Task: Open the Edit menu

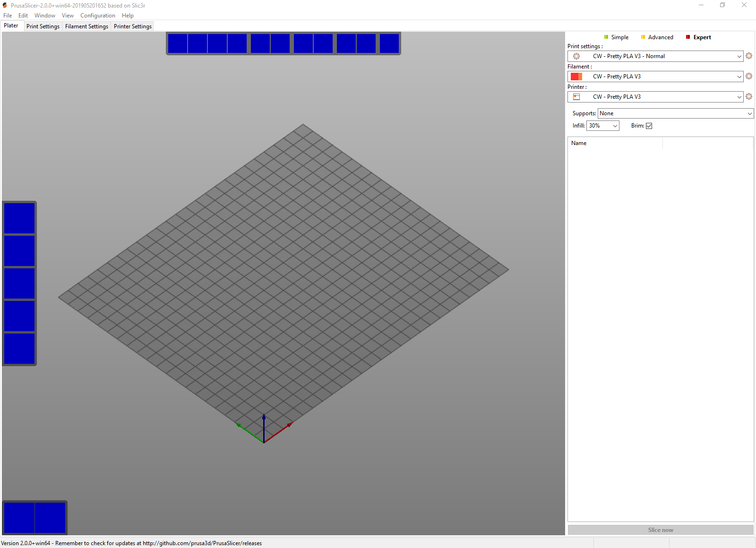Action: pyautogui.click(x=23, y=16)
